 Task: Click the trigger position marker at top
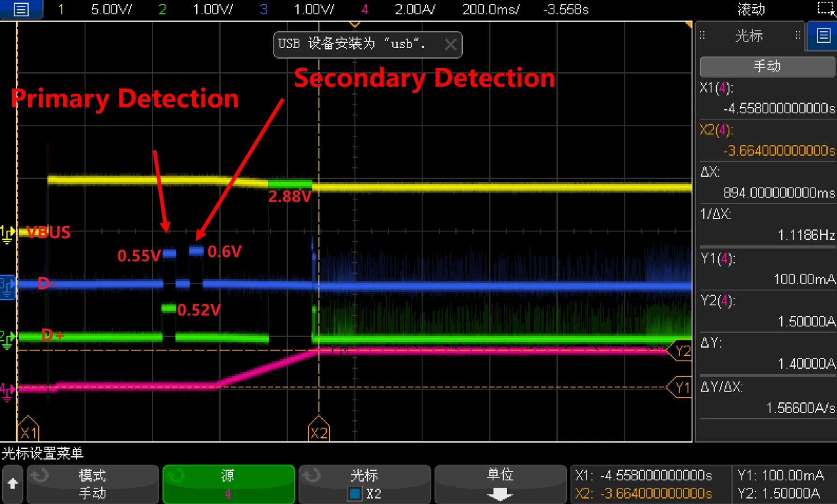(x=355, y=24)
